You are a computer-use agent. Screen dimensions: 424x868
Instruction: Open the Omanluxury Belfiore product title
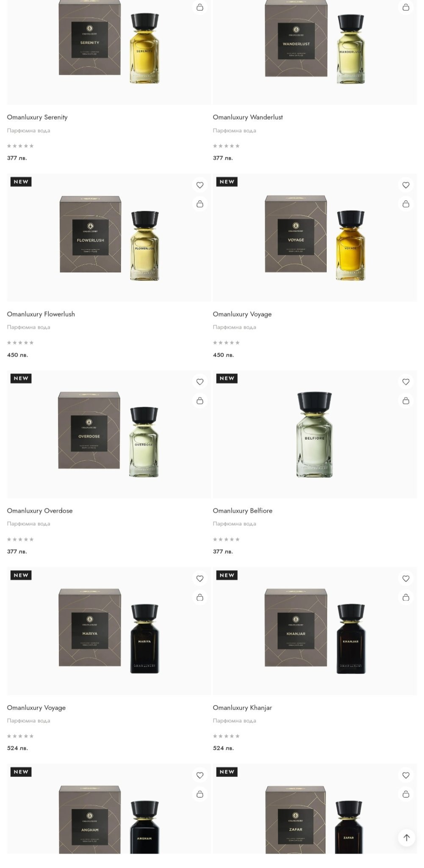point(243,511)
